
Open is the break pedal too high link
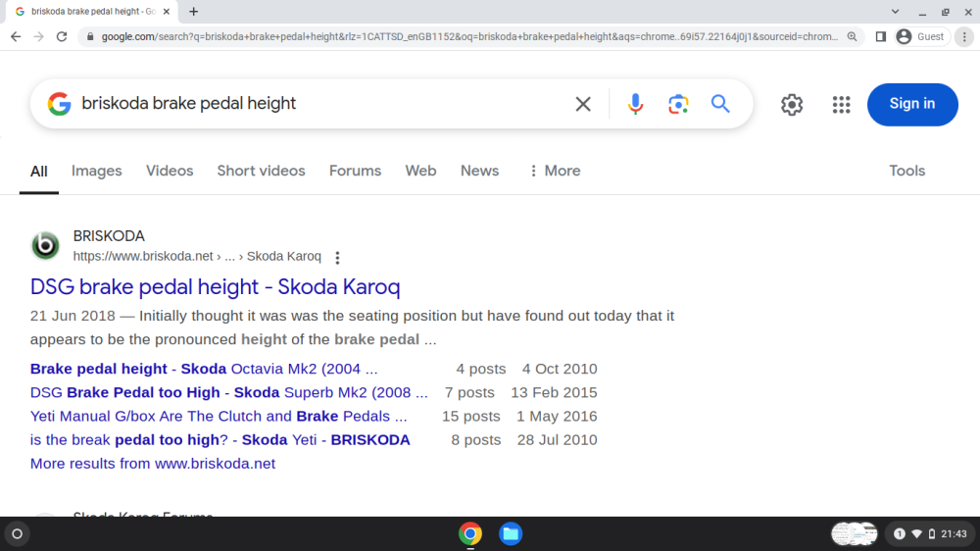(x=220, y=440)
